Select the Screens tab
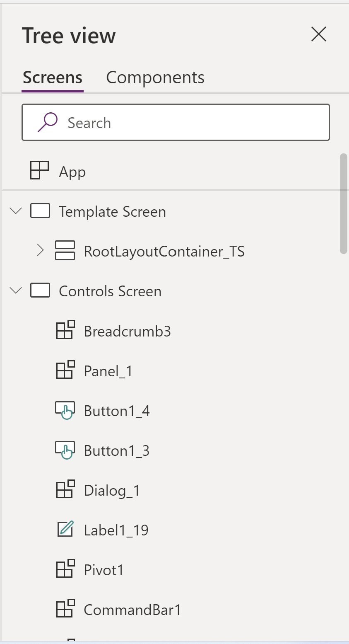Screen dimensions: 349x644 pyautogui.click(x=53, y=77)
